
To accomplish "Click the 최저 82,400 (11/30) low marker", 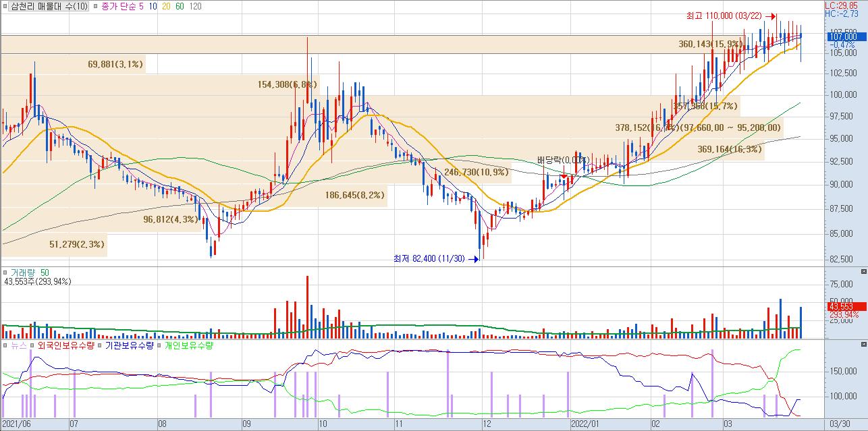I will pos(436,258).
